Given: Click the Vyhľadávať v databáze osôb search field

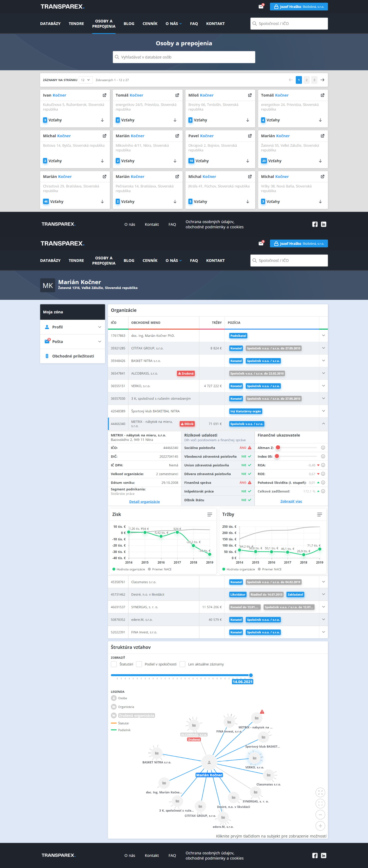Looking at the screenshot, I should click(184, 57).
